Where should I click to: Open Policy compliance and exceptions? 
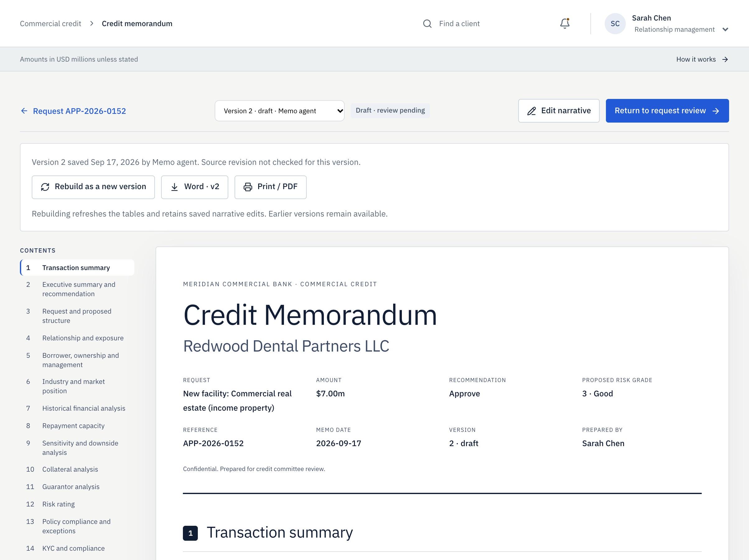pyautogui.click(x=77, y=526)
